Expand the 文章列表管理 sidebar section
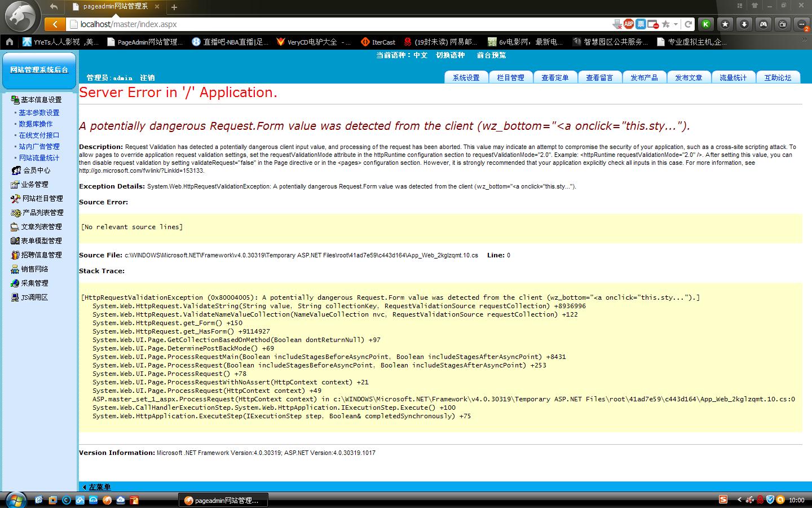 (41, 227)
